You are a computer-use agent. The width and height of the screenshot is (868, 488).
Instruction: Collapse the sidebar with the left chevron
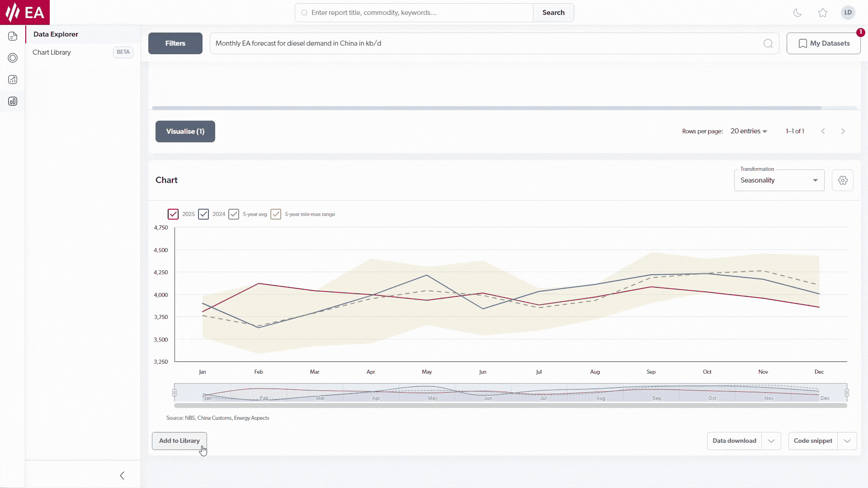pos(122,475)
